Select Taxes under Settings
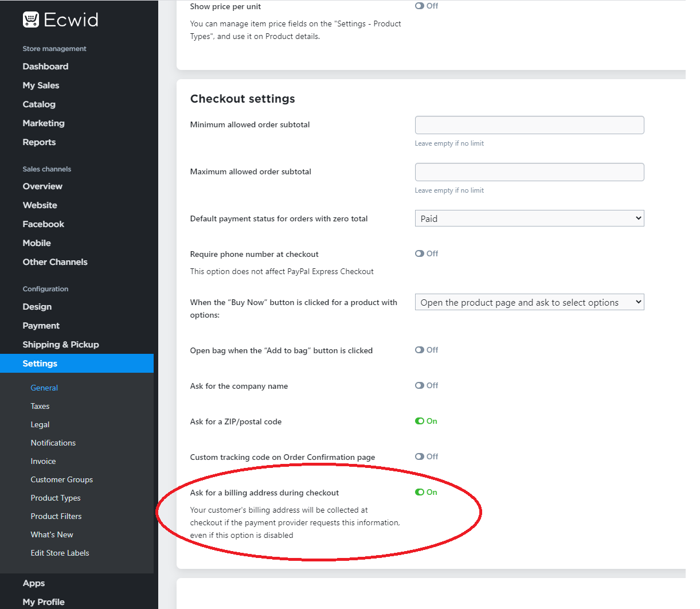Screen dimensions: 700x609 click(40, 406)
